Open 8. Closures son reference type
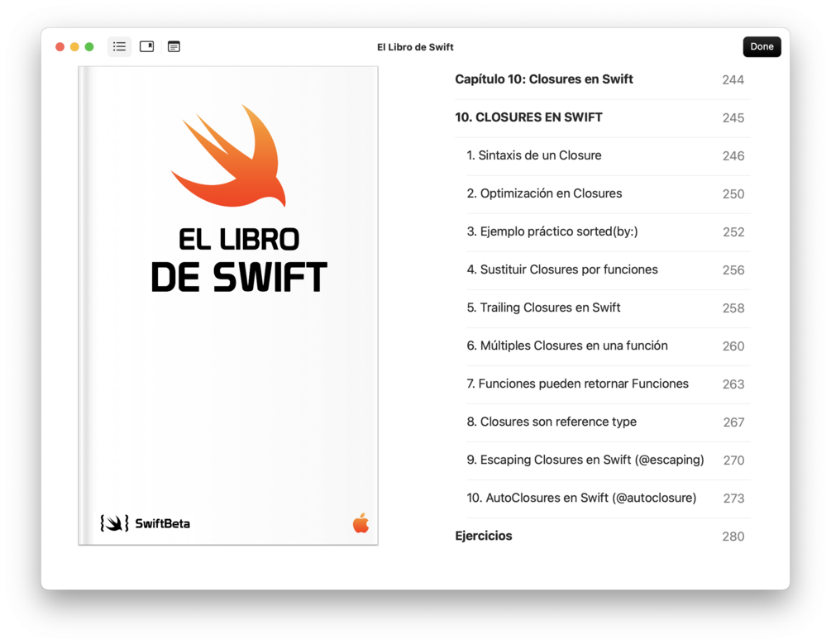Screen dimensions: 831x644 pos(608,422)
